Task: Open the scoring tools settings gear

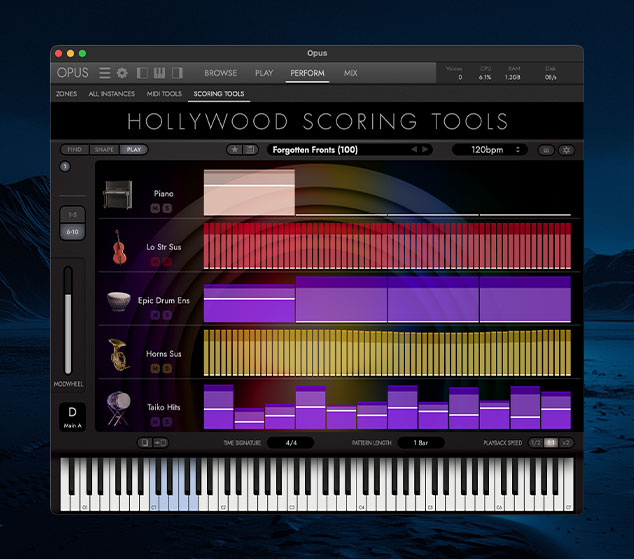Action: pos(566,150)
